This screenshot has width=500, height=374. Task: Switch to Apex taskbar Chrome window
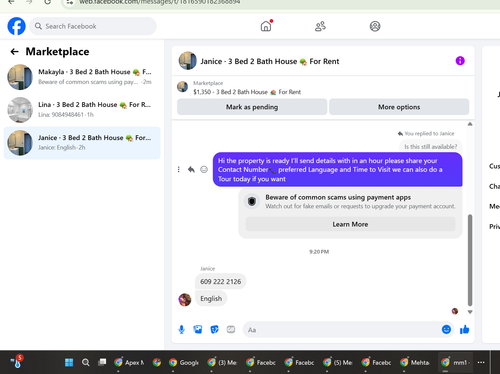click(x=129, y=362)
